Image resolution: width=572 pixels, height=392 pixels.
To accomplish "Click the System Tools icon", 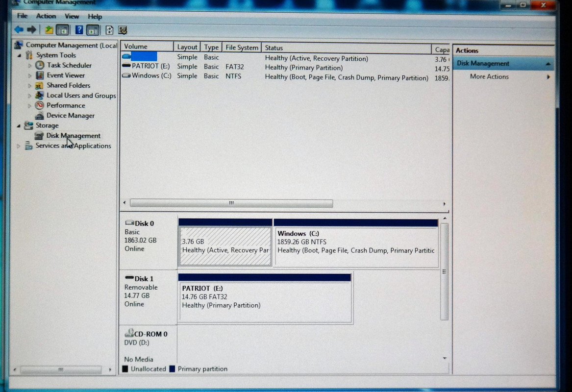I will (29, 55).
